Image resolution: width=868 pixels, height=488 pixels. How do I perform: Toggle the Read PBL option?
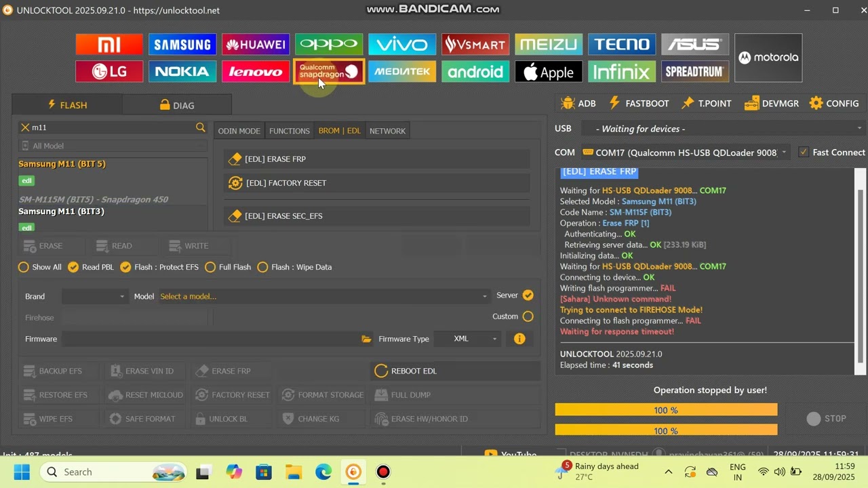tap(91, 267)
